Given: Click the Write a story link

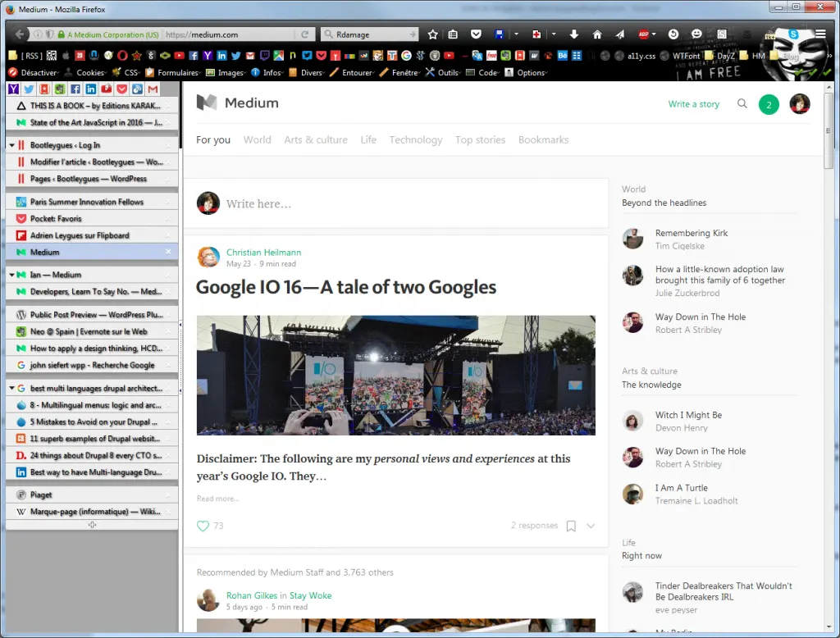Looking at the screenshot, I should tap(694, 104).
